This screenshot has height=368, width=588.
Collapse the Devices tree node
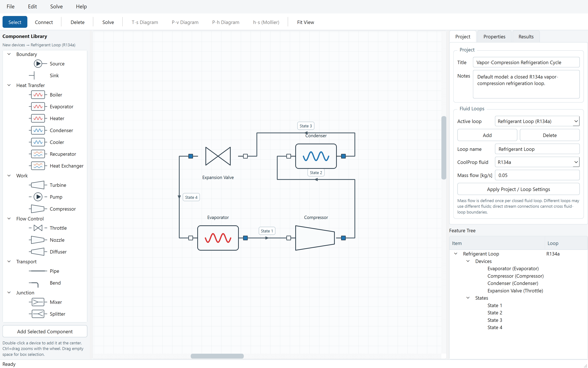point(468,261)
